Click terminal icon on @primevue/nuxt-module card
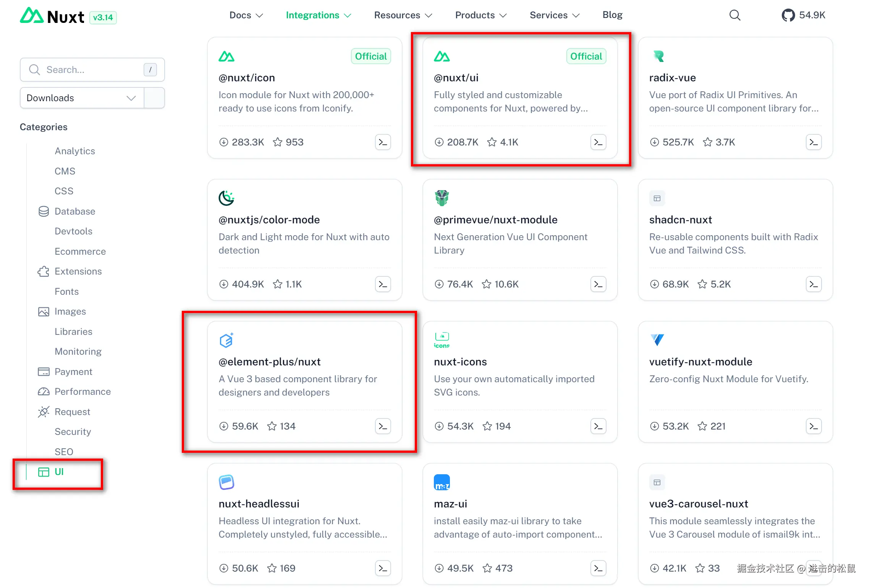The image size is (870, 588). [x=598, y=284]
